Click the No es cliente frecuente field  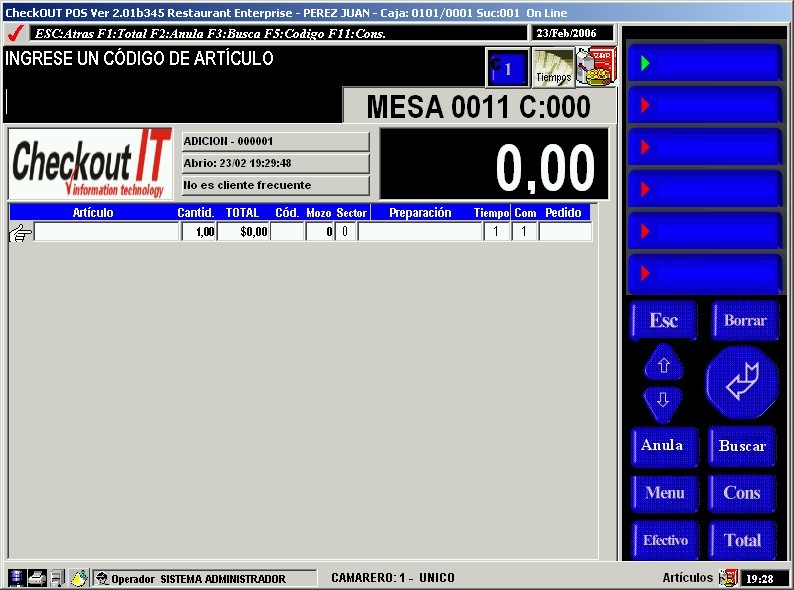coord(275,185)
